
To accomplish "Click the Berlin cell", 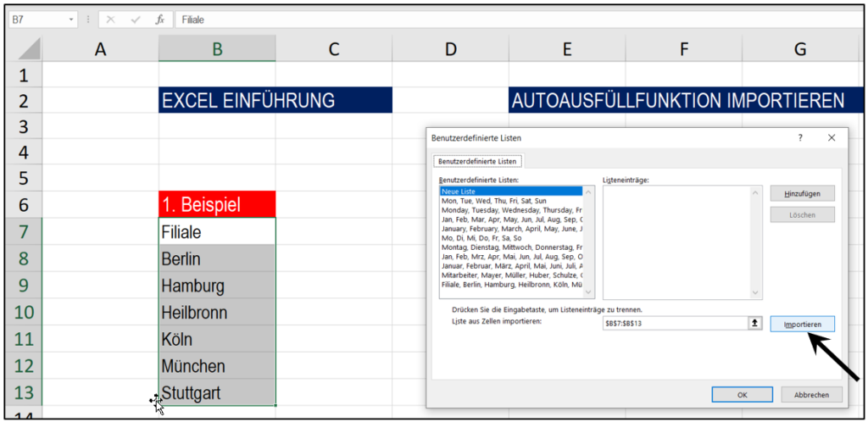I will click(x=217, y=258).
